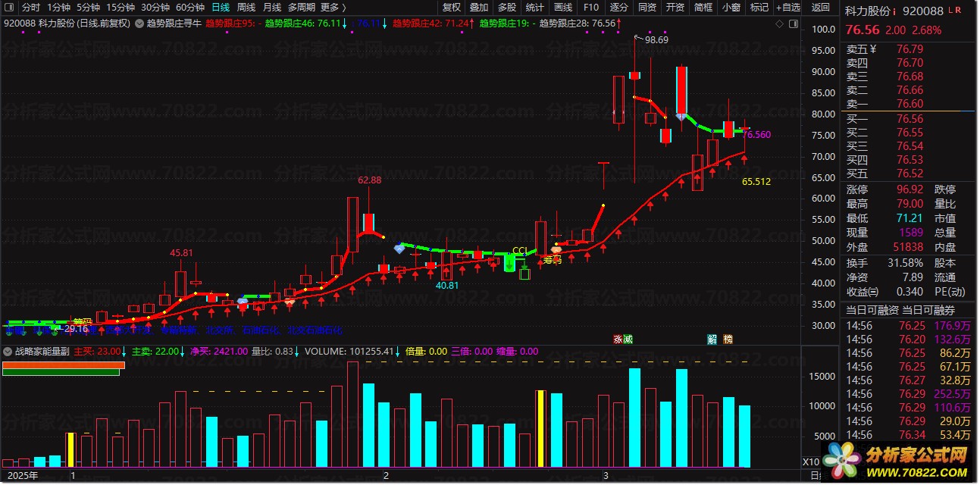Click the panel layout icon on chart header
This screenshot has width=980, height=485.
point(793,23)
